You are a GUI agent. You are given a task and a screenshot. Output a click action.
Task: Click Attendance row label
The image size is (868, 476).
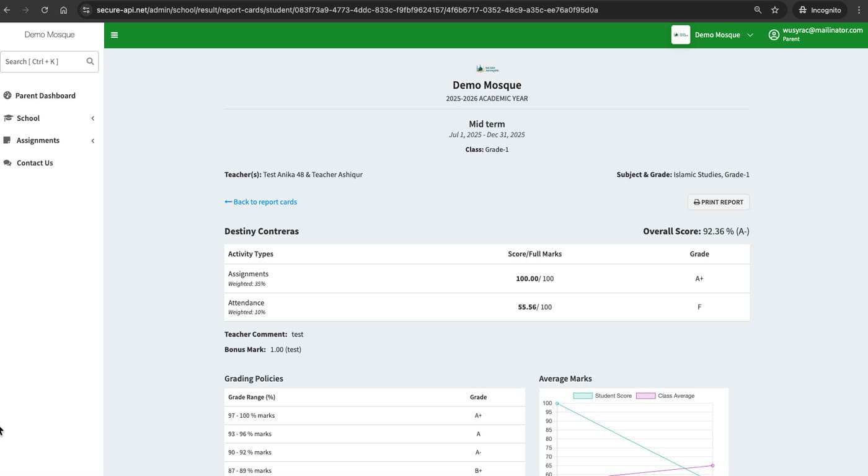(x=246, y=302)
